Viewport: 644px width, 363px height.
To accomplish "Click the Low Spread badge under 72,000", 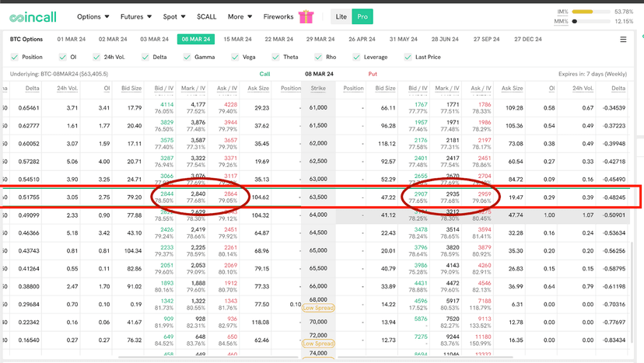I will tap(318, 344).
